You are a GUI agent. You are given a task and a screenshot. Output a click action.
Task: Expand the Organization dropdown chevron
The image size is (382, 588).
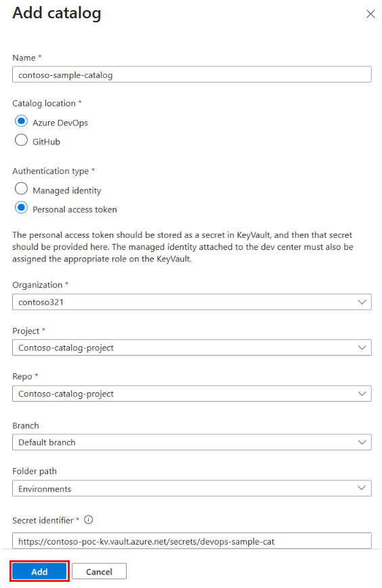tap(362, 302)
